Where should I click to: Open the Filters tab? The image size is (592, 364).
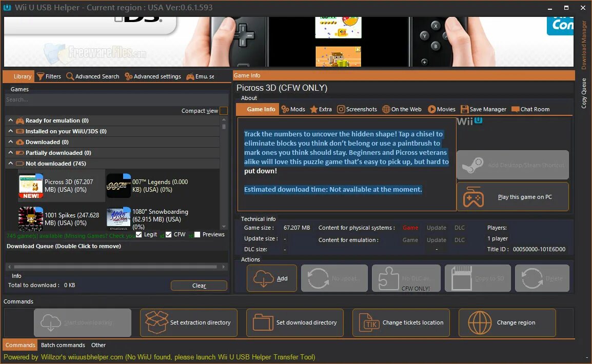(x=49, y=76)
